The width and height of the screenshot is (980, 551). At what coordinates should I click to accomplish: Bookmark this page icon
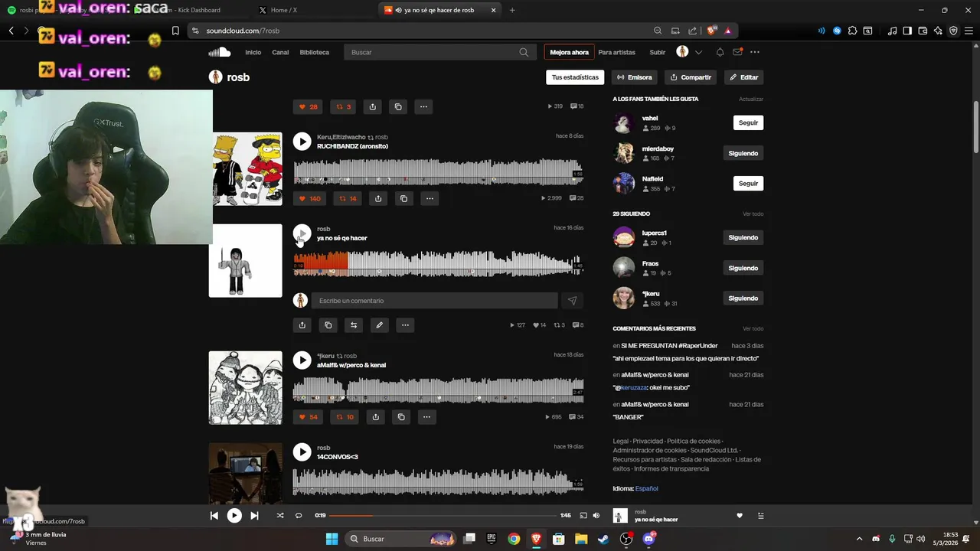tap(175, 31)
